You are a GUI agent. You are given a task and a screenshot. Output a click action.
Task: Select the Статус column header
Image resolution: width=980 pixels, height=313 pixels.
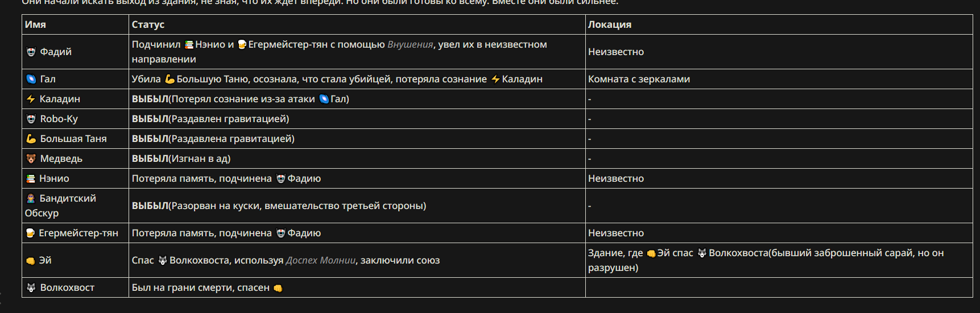pyautogui.click(x=148, y=24)
